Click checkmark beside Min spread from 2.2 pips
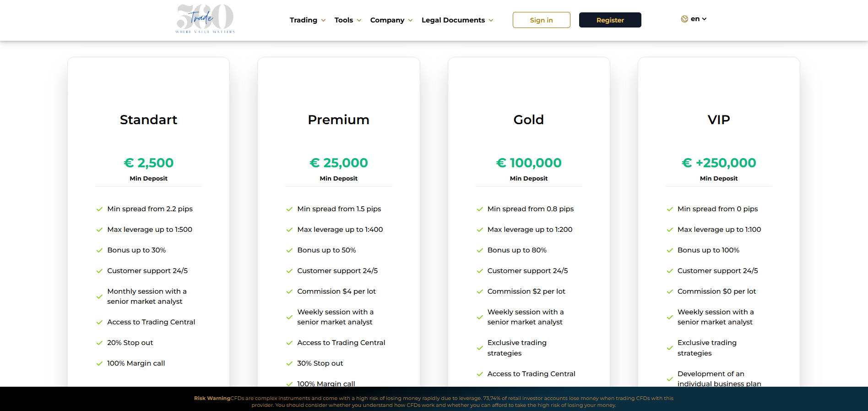 [99, 209]
